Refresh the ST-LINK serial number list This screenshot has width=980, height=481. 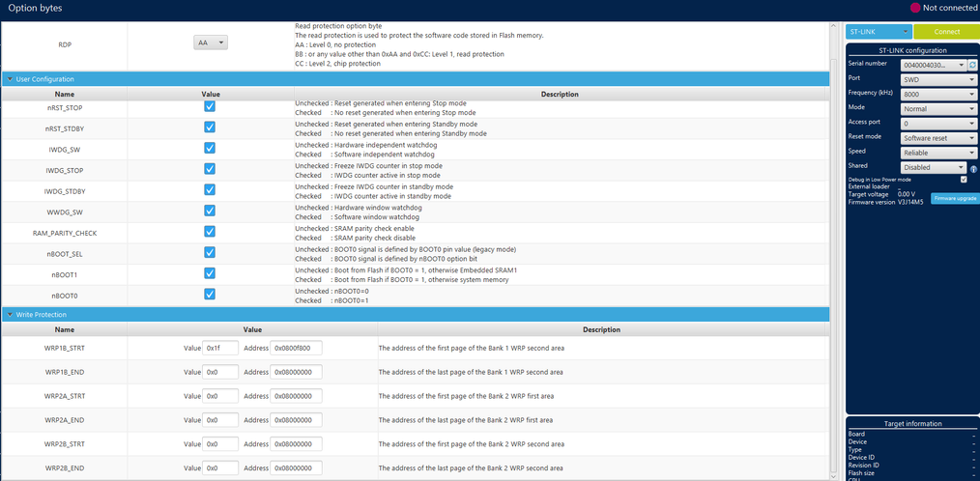tap(972, 65)
